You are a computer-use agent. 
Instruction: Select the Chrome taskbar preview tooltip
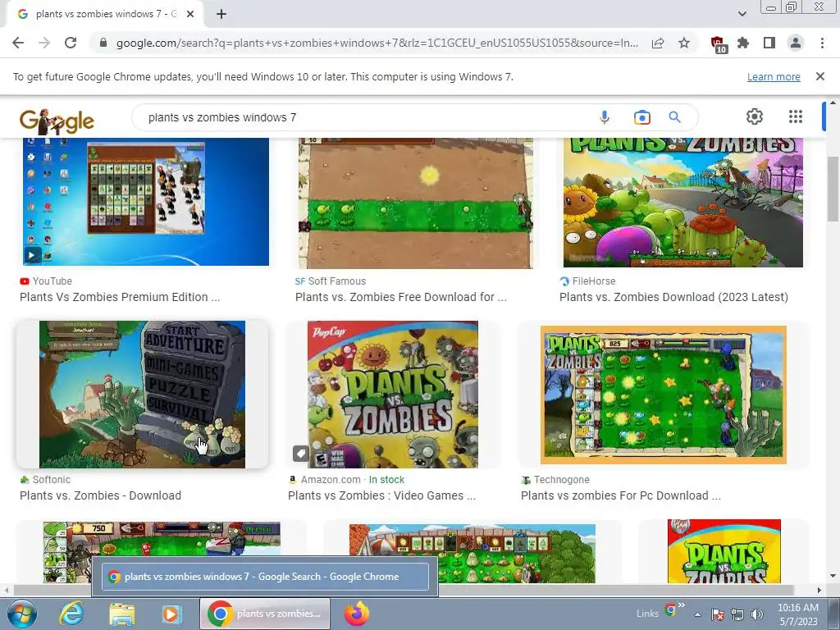[265, 577]
